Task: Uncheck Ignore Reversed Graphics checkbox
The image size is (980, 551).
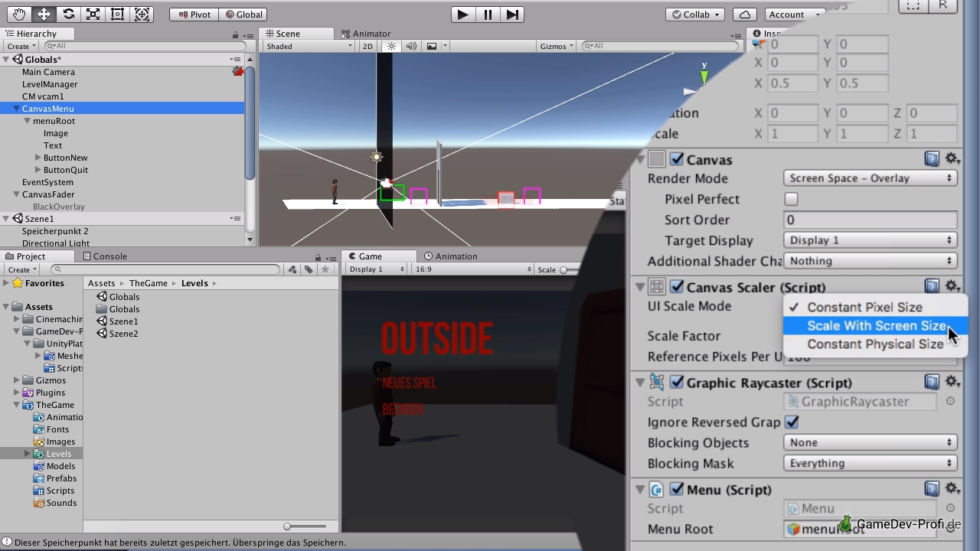Action: 792,422
